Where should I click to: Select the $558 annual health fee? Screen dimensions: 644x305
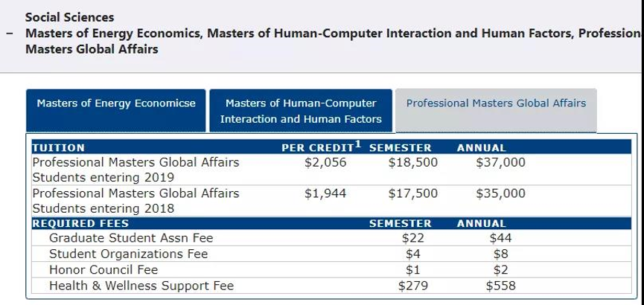[500, 286]
